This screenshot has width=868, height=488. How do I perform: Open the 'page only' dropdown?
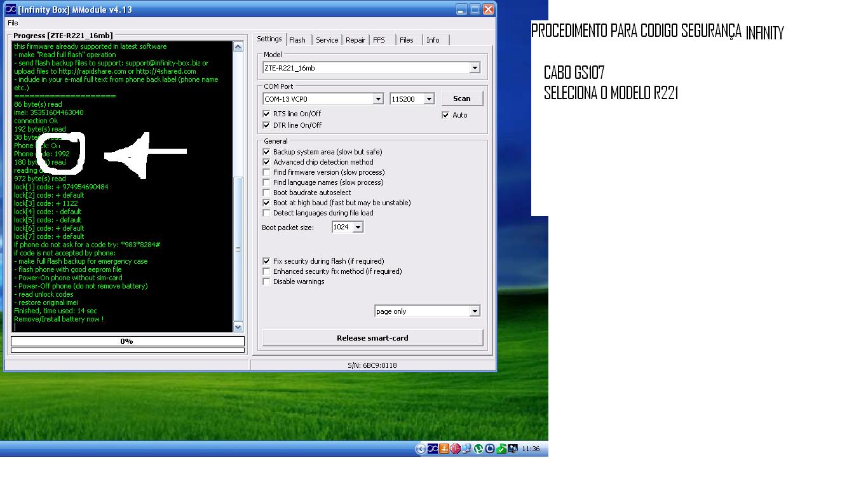(x=475, y=311)
